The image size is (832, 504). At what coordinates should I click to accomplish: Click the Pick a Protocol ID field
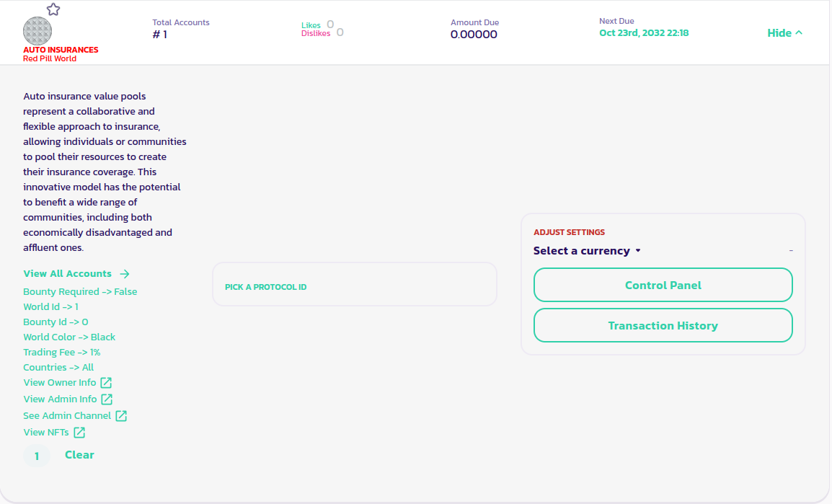[354, 285]
